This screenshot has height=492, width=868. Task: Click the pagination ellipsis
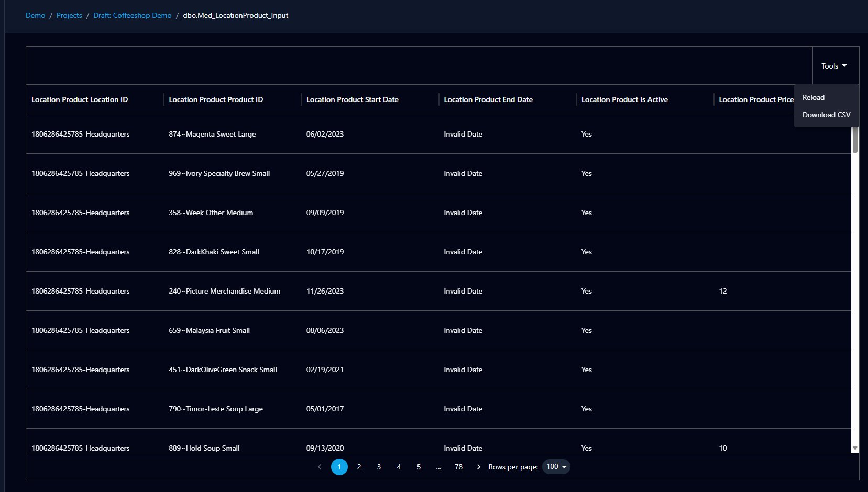(x=438, y=467)
